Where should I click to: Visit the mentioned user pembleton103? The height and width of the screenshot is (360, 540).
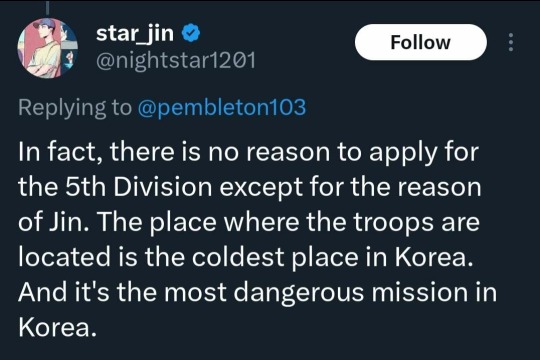coord(221,107)
